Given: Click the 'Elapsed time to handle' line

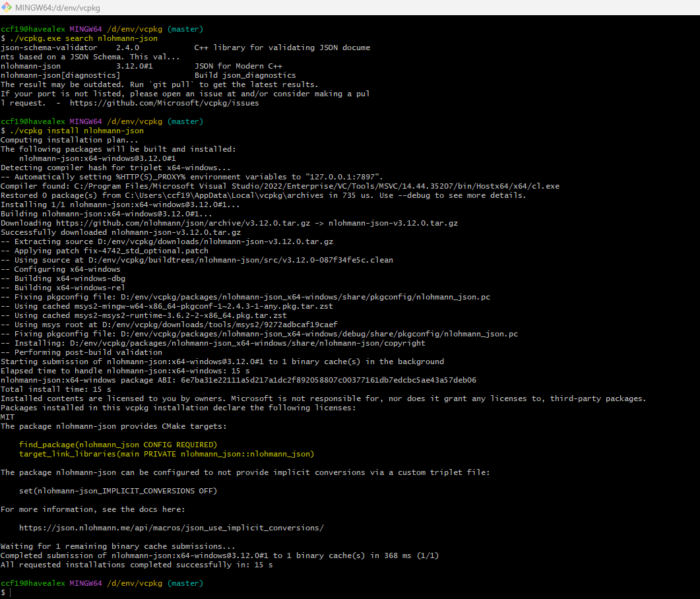Looking at the screenshot, I should click(125, 371).
